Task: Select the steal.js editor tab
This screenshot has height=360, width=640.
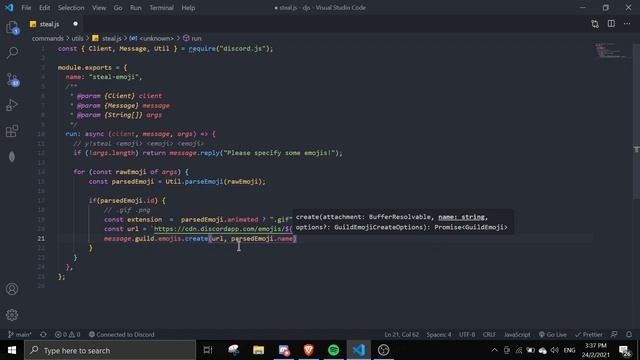Action: coord(53,24)
